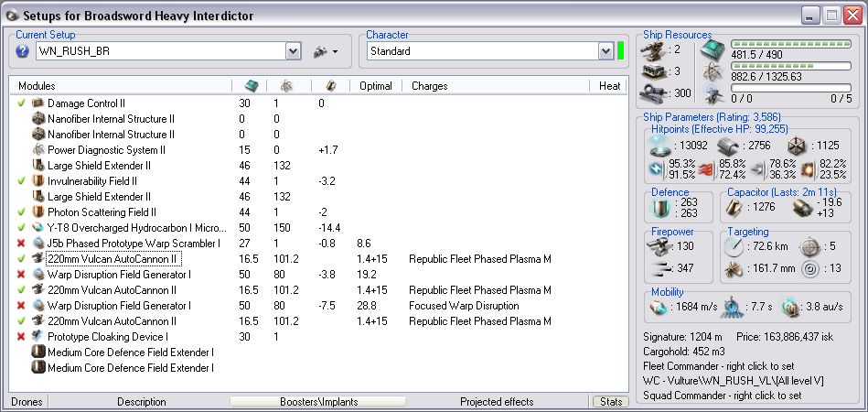Click the Power Diagnostic System II icon
Screen dimensions: 868x412
38,149
